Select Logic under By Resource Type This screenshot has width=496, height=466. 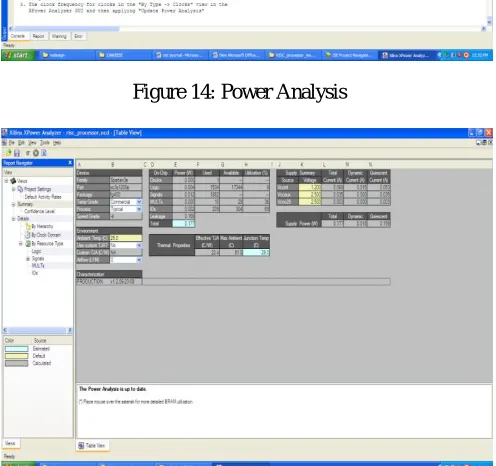pos(36,251)
